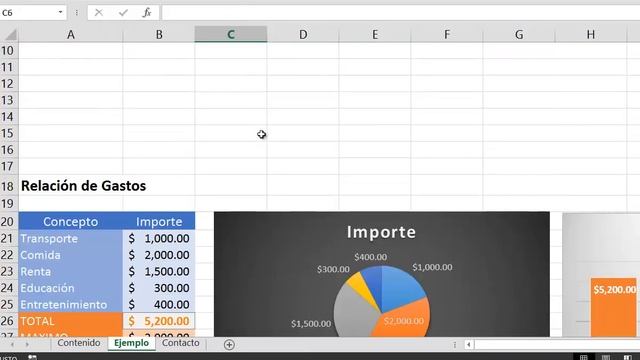Select column G header
Image resolution: width=640 pixels, height=360 pixels.
tap(519, 34)
